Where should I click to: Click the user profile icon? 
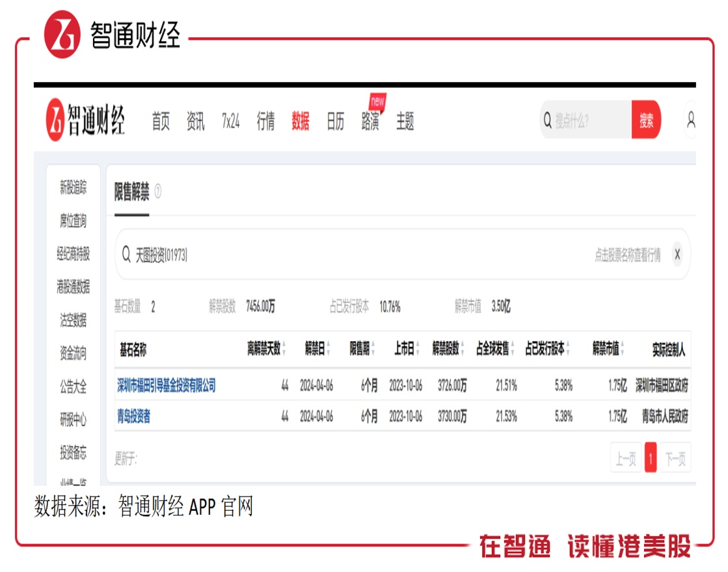pyautogui.click(x=691, y=120)
